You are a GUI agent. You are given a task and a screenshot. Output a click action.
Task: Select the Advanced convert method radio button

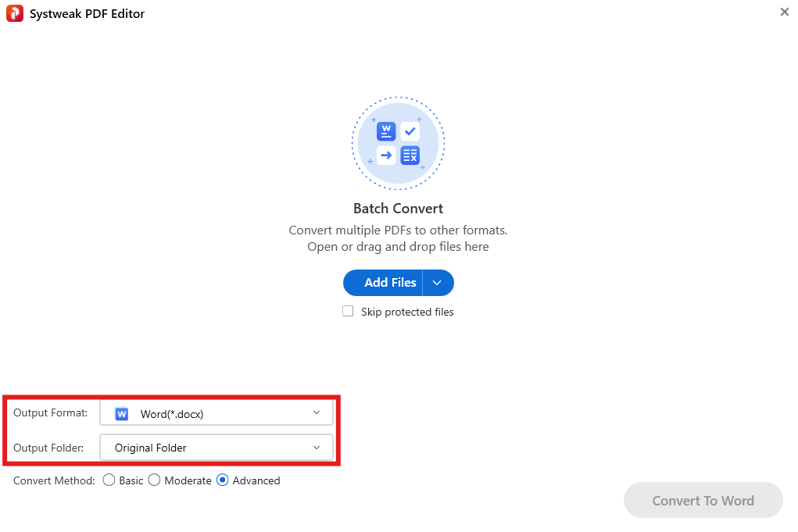click(x=223, y=480)
